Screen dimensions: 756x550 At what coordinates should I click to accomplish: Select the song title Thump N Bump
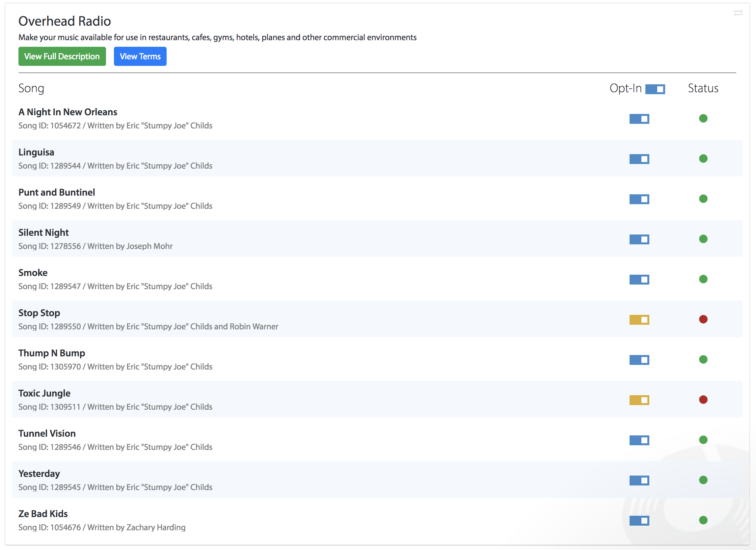click(52, 353)
